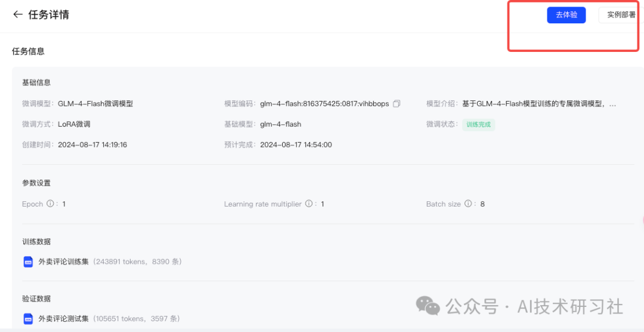Screen dimensions: 644x332
Task: Select estimated completion 2024-08-17 14:54:00
Action: pyautogui.click(x=296, y=145)
